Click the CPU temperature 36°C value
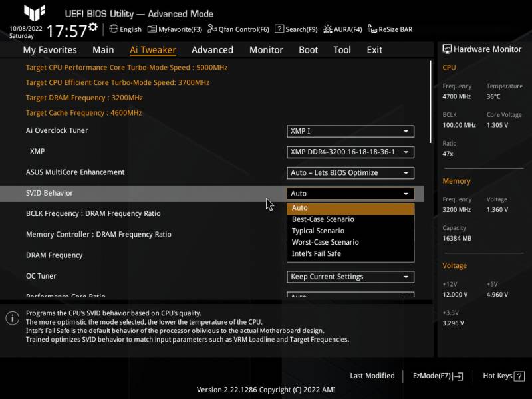This screenshot has height=399, width=532. tap(493, 96)
